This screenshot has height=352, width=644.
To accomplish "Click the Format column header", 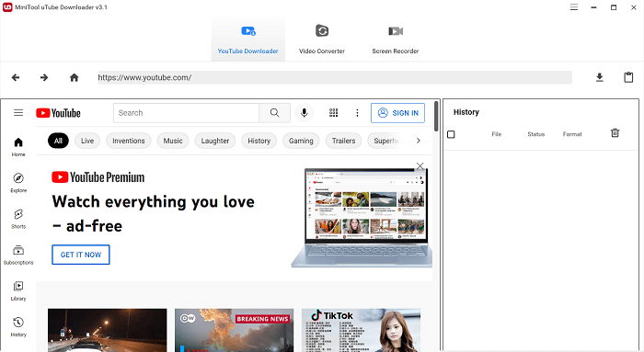I will [572, 134].
